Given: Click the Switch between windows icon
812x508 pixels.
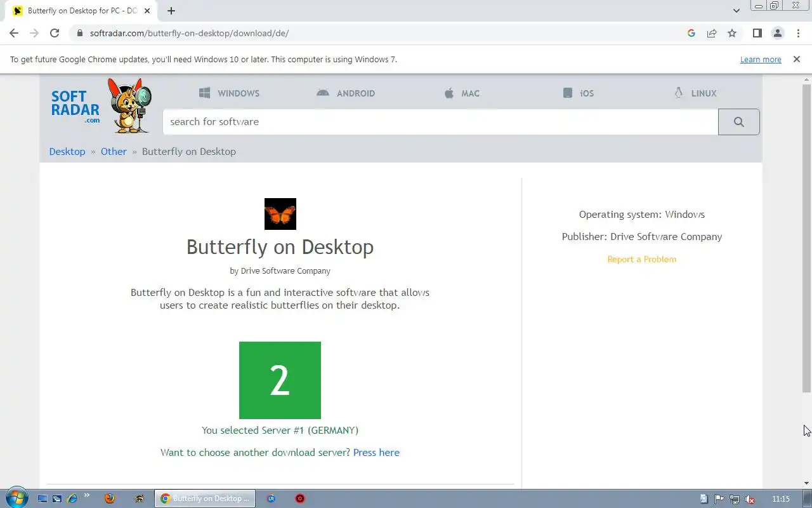Looking at the screenshot, I should (57, 499).
